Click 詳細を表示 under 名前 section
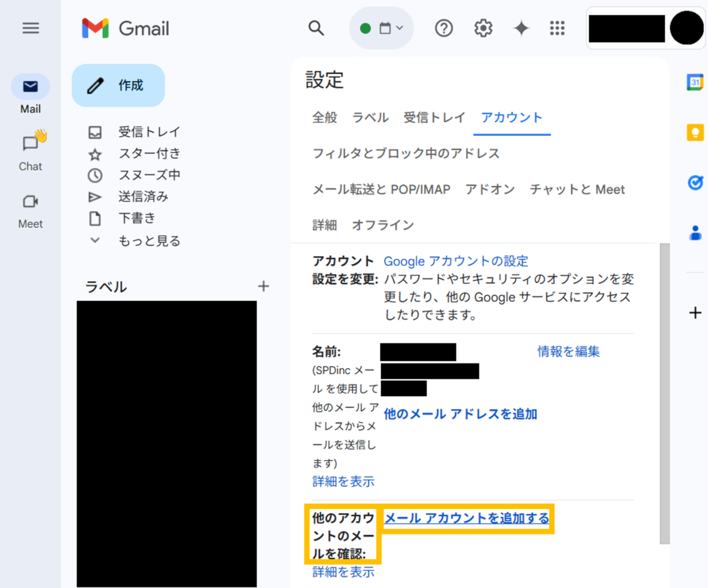 point(343,482)
